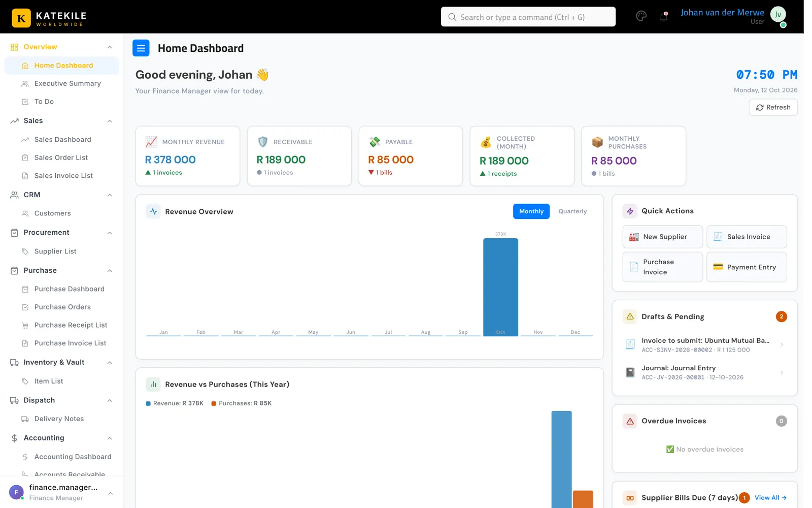Expand the finance.manager account menu

pyautogui.click(x=110, y=493)
